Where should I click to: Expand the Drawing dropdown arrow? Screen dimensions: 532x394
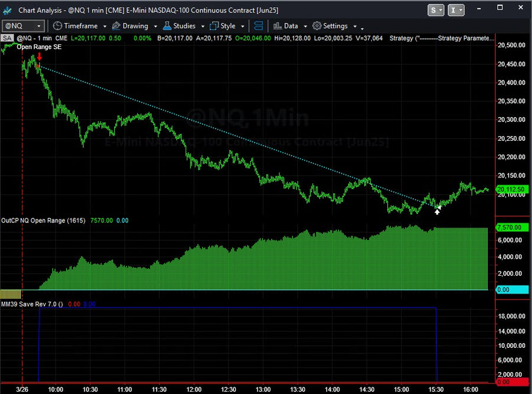(x=155, y=26)
